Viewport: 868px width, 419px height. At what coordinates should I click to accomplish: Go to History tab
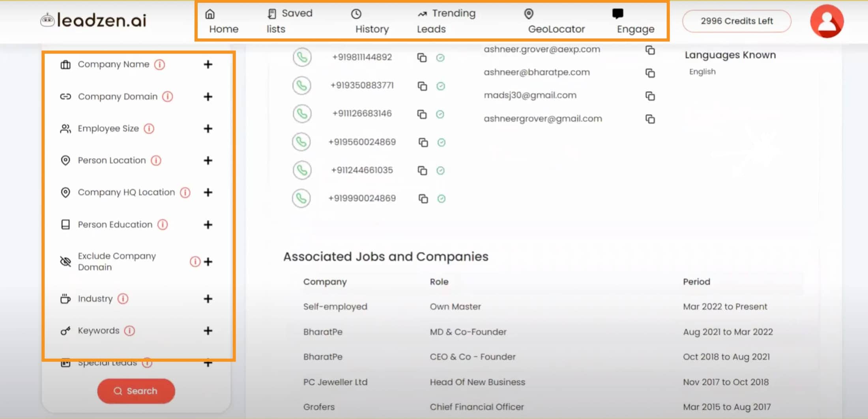point(370,21)
